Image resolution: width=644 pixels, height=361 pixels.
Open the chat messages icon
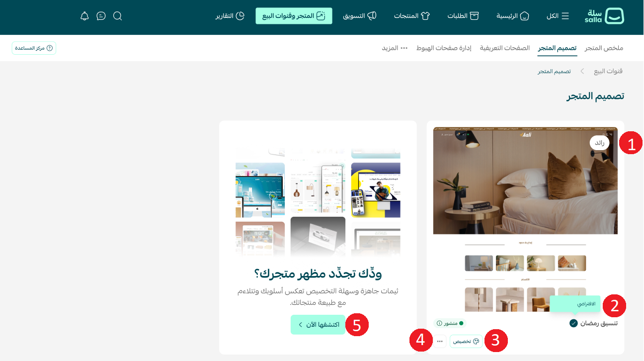[x=101, y=16]
